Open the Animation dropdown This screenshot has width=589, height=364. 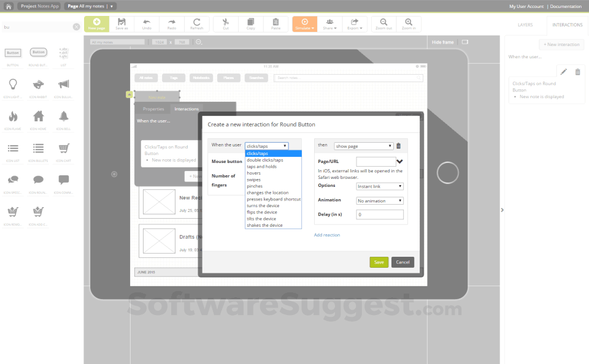(x=379, y=200)
